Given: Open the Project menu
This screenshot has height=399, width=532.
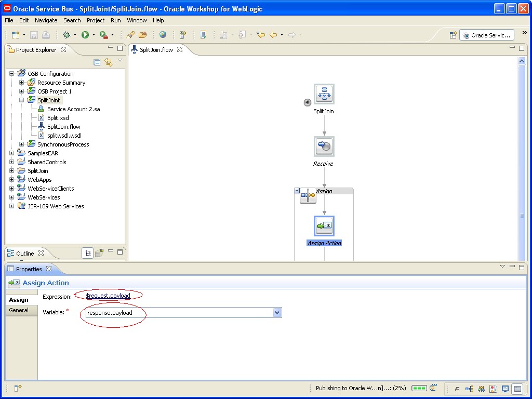Looking at the screenshot, I should (96, 20).
